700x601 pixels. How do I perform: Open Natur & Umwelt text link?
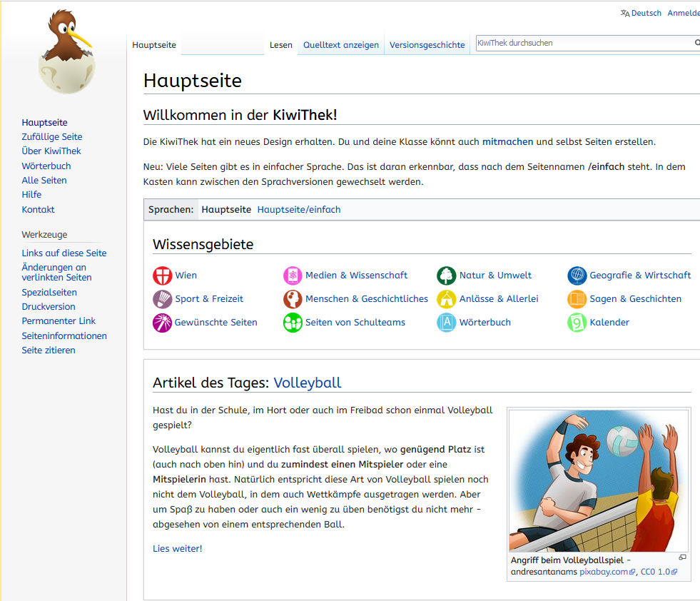click(495, 276)
